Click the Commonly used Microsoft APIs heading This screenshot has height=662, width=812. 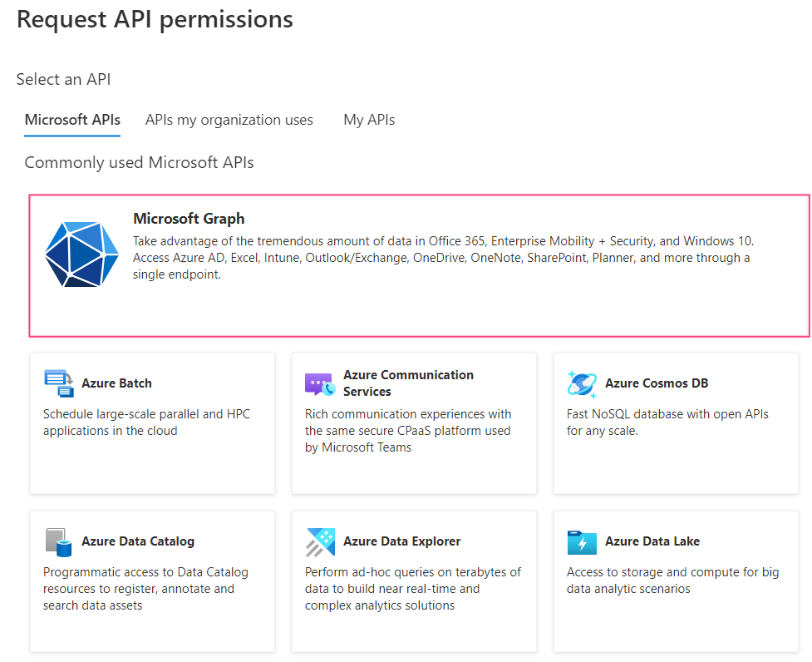pyautogui.click(x=138, y=161)
